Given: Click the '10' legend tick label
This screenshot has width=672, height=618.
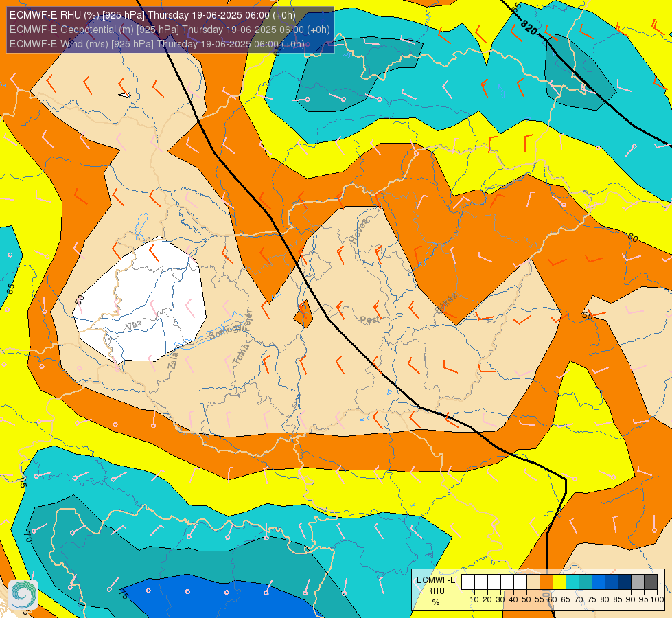Looking at the screenshot, I should click(x=474, y=599).
